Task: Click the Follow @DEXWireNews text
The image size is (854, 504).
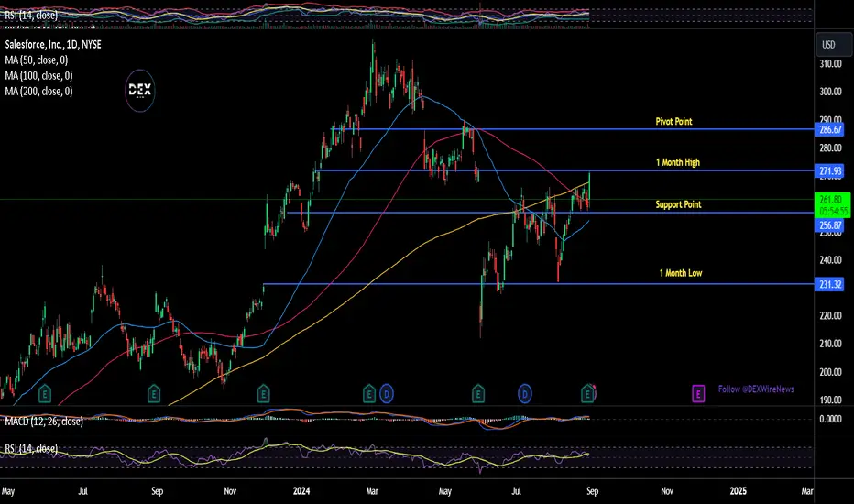Action: coord(756,389)
